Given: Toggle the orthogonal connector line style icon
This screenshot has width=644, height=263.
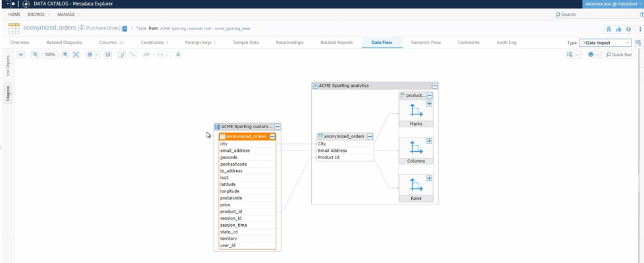Looking at the screenshot, I should point(133,55).
